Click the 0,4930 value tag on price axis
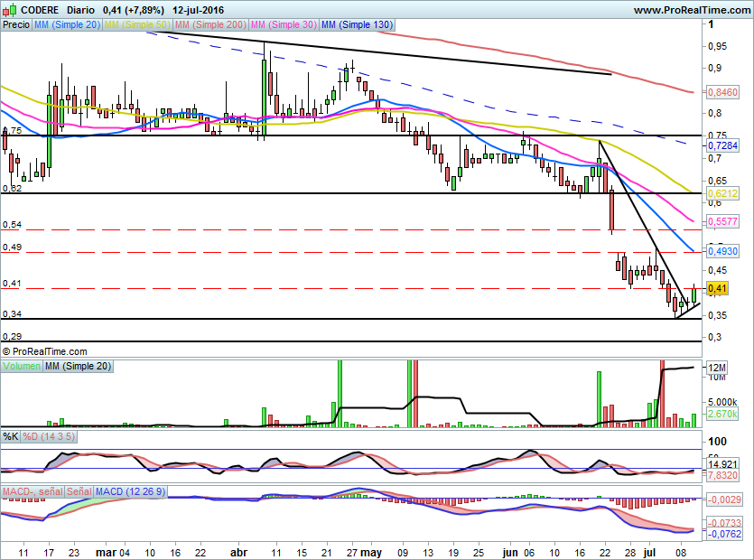 point(722,250)
